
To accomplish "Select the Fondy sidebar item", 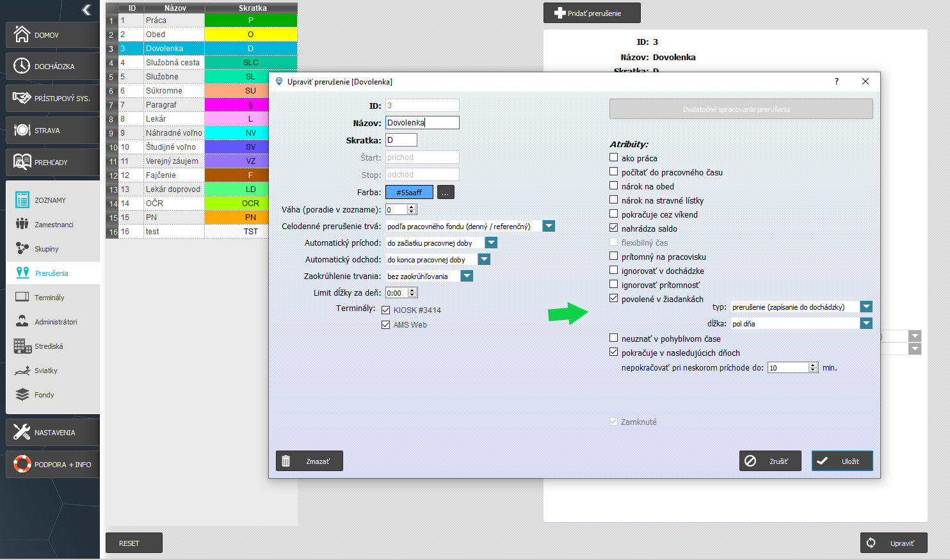I will (52, 395).
